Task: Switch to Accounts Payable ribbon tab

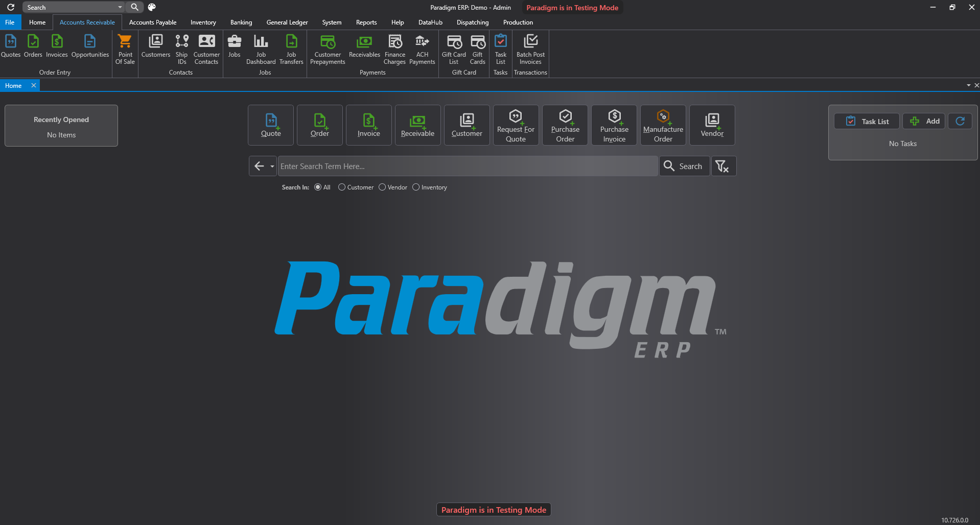Action: pos(153,22)
